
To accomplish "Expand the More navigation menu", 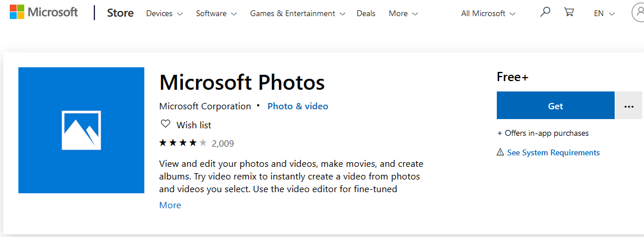I will tap(403, 14).
